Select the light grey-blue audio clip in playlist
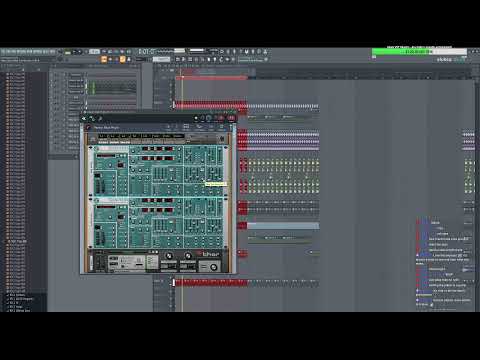This screenshot has height=360, width=480. pos(283,226)
